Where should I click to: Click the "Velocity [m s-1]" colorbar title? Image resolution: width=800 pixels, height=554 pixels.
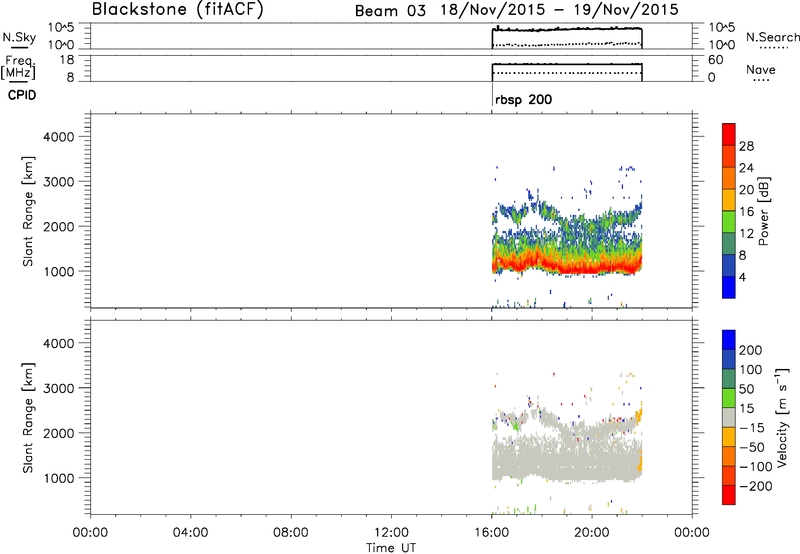pyautogui.click(x=782, y=418)
